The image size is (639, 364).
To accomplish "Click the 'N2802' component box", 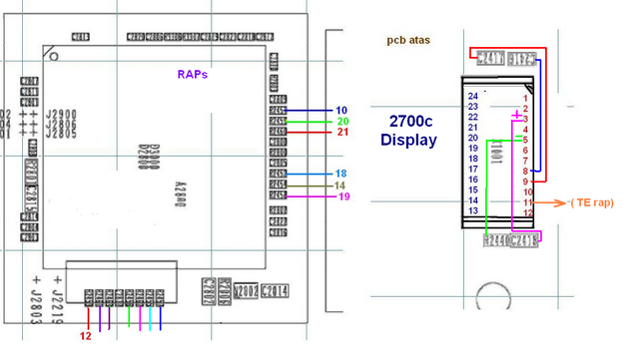I will (x=247, y=291).
